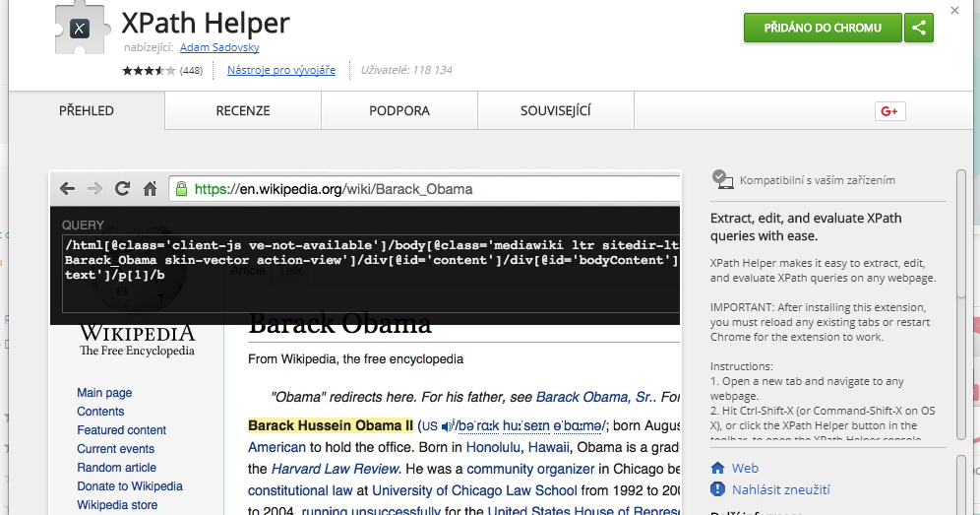This screenshot has height=515, width=980.
Task: Click the Honolulu link in the article
Action: pos(494,447)
